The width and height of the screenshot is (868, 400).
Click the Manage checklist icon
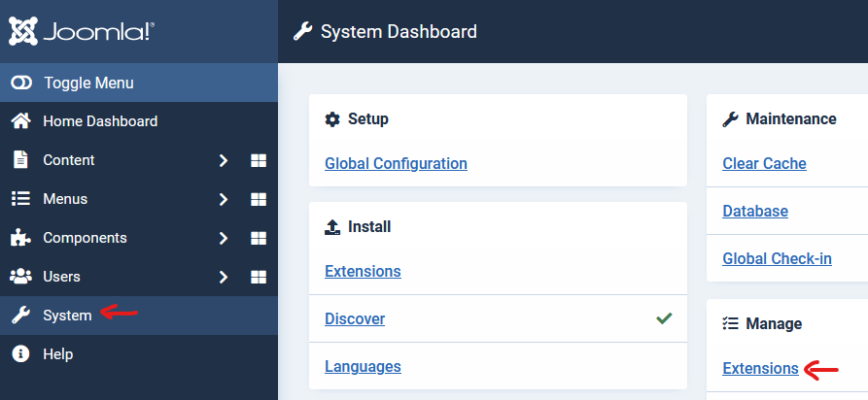click(x=730, y=323)
